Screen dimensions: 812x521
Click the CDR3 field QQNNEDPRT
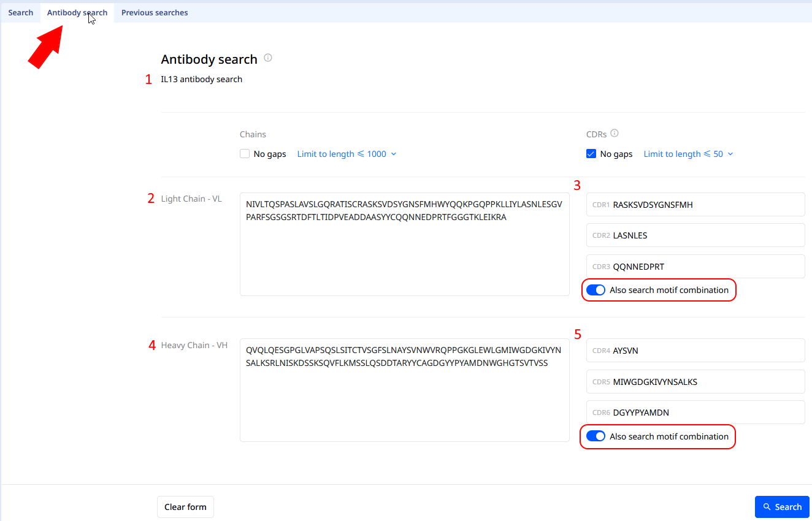coord(695,267)
